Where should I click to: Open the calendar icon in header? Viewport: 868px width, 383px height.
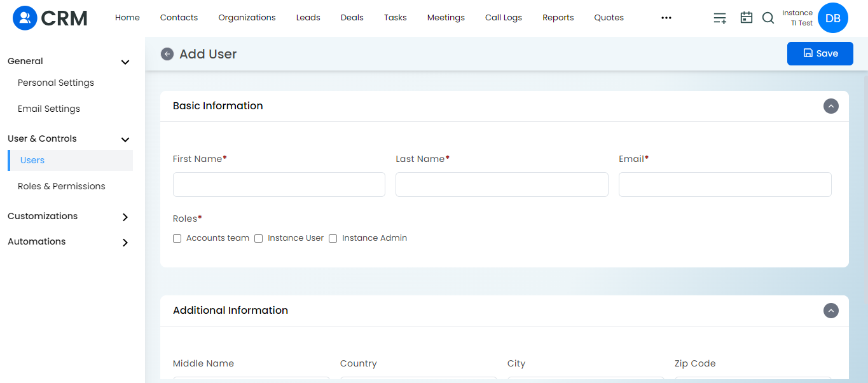pos(747,18)
